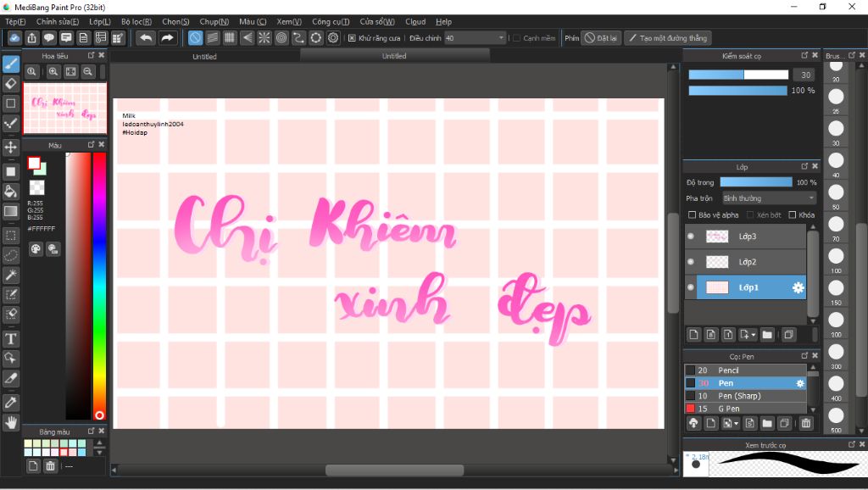Open the Cloud menu
The height and width of the screenshot is (490, 868).
415,21
